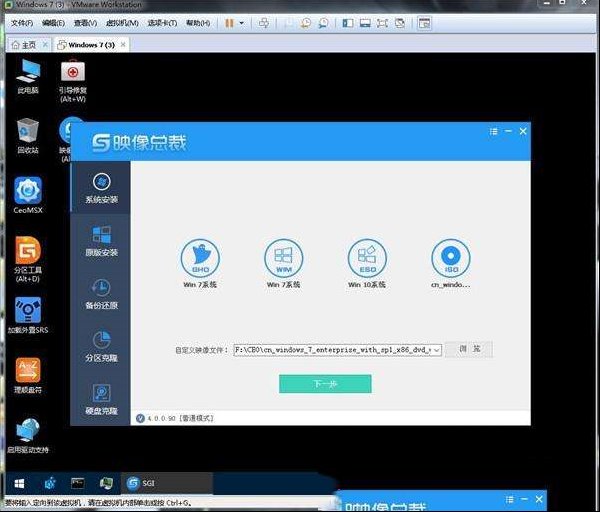Switch to the SGI taskbar button
The height and width of the screenshot is (512, 600).
(167, 483)
